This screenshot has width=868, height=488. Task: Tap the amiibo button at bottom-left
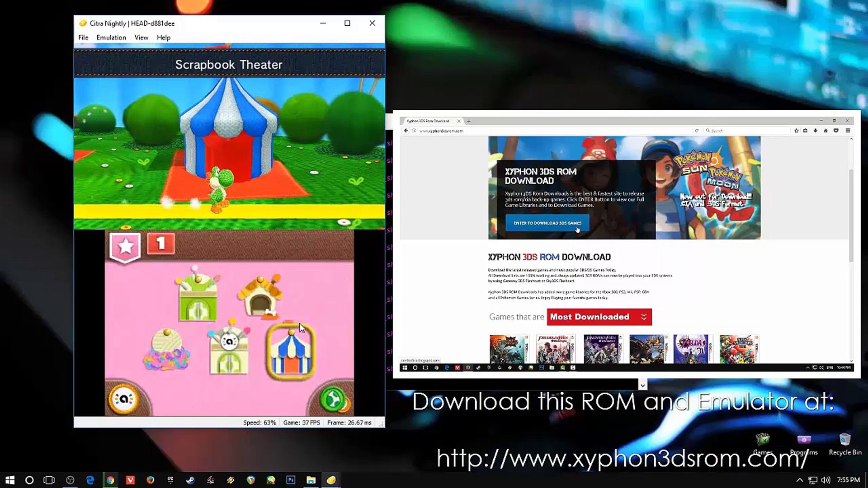[123, 399]
